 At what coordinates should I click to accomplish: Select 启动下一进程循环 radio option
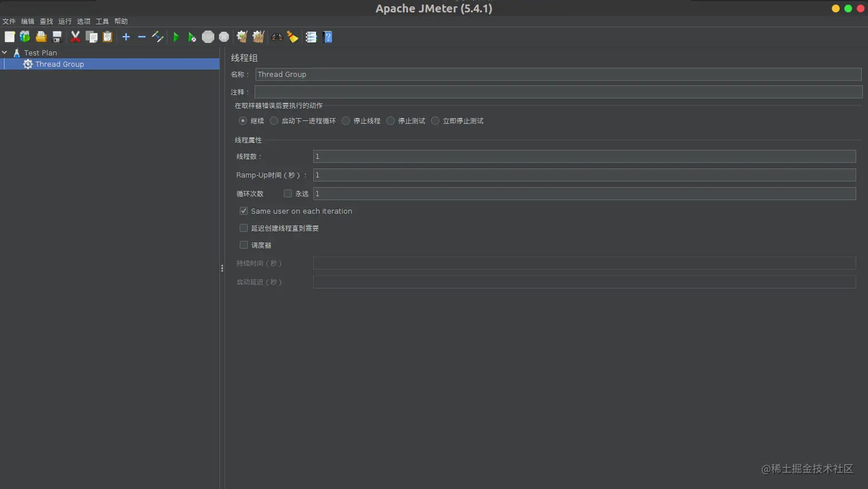pyautogui.click(x=274, y=121)
